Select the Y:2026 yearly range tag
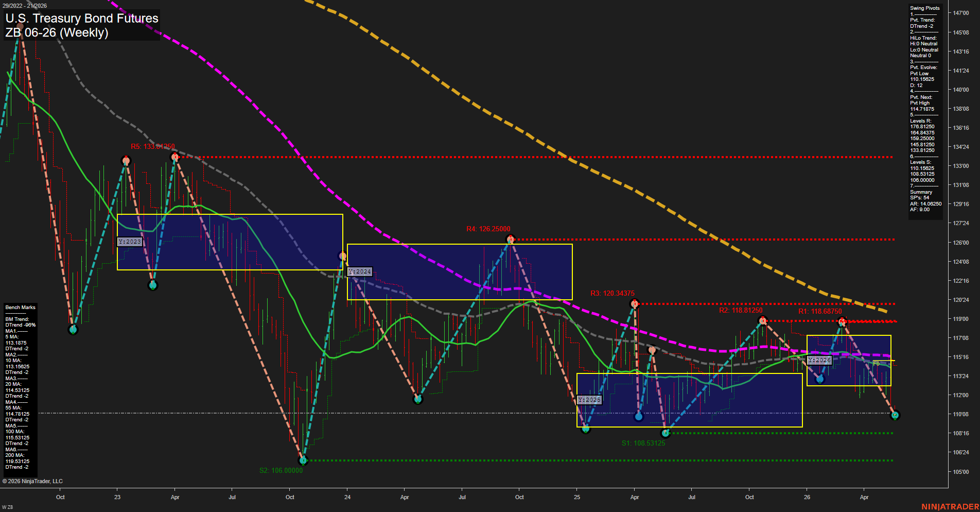Viewport: 980px width, 512px height. point(819,360)
